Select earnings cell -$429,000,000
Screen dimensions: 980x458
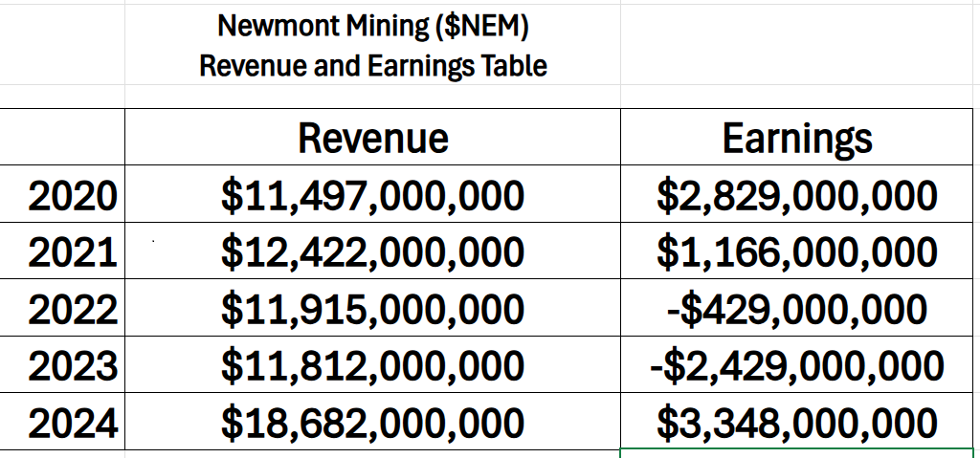coord(797,308)
